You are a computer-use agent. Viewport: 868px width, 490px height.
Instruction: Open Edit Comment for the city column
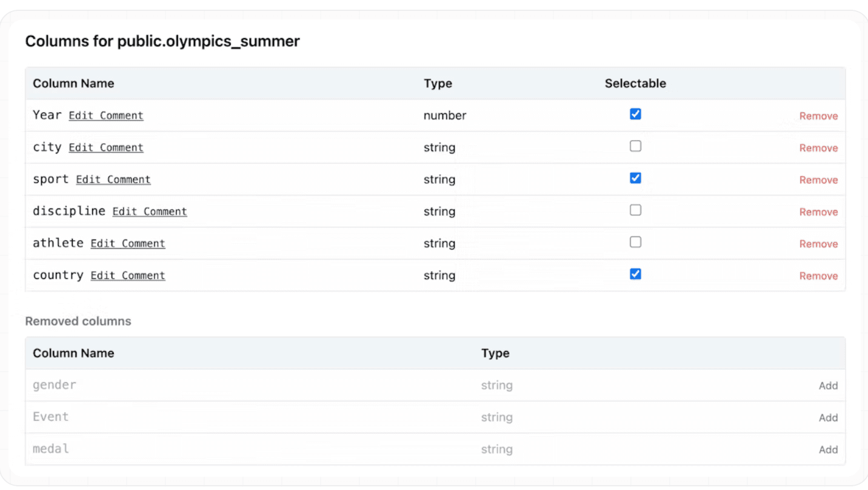106,147
